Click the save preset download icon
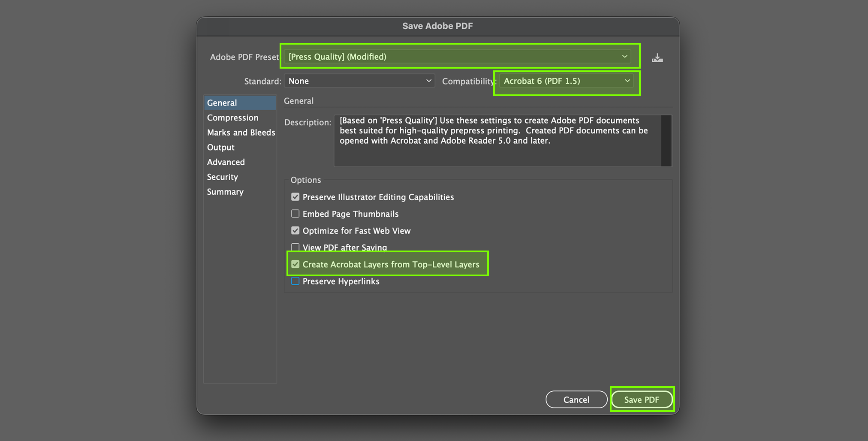Image resolution: width=868 pixels, height=441 pixels. [657, 58]
